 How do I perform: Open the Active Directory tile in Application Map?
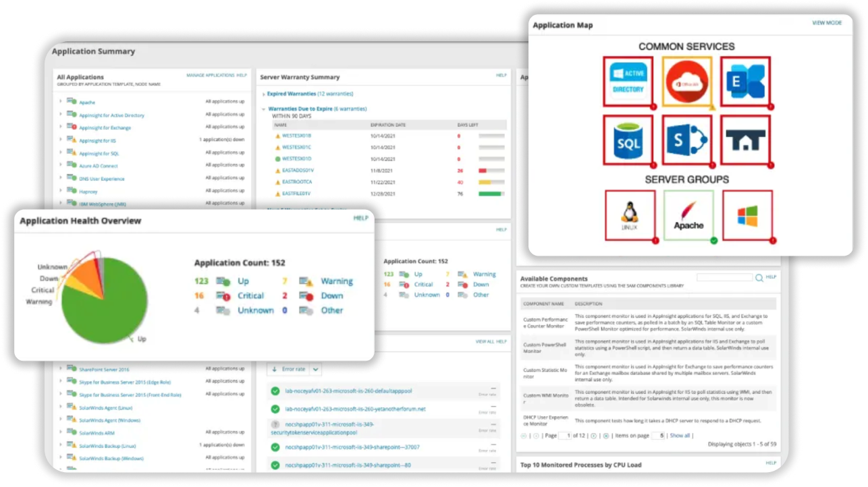point(628,82)
